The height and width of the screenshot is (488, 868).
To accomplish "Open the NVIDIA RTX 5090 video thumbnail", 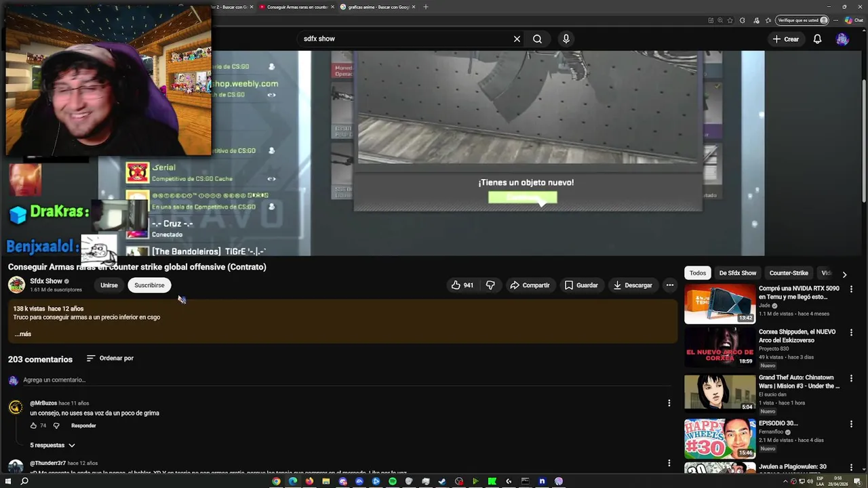I will pyautogui.click(x=719, y=304).
